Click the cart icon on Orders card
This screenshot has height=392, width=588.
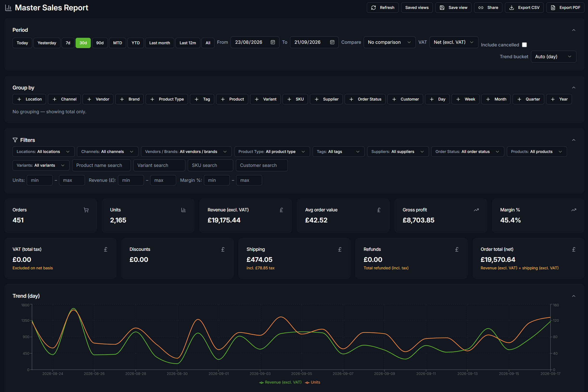pos(86,210)
